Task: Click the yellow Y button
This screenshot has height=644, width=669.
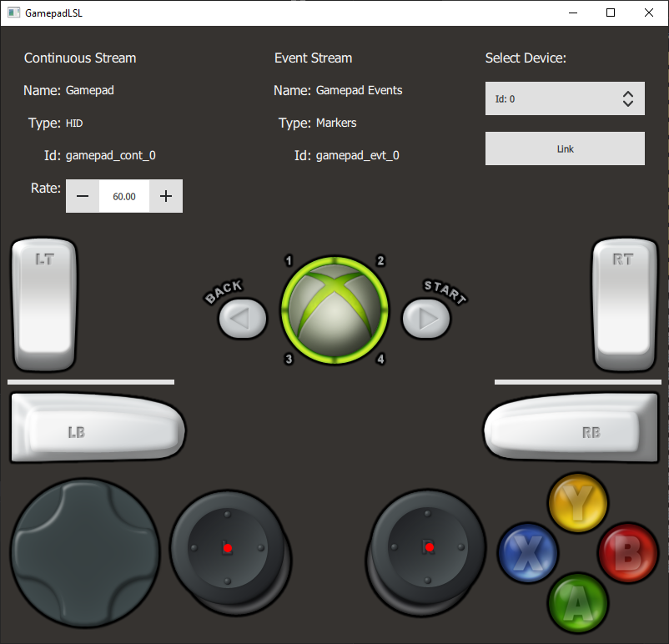Action: click(x=578, y=503)
